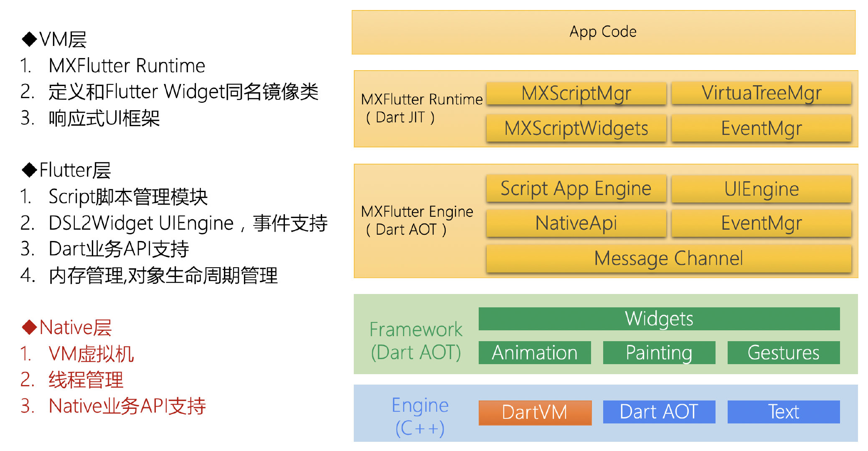Click the Painting block

(659, 352)
